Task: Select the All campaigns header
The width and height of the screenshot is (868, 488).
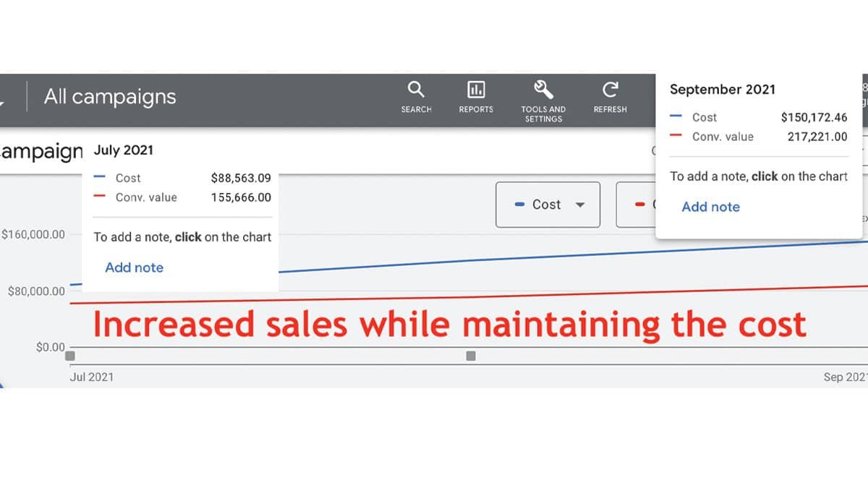Action: tap(110, 96)
